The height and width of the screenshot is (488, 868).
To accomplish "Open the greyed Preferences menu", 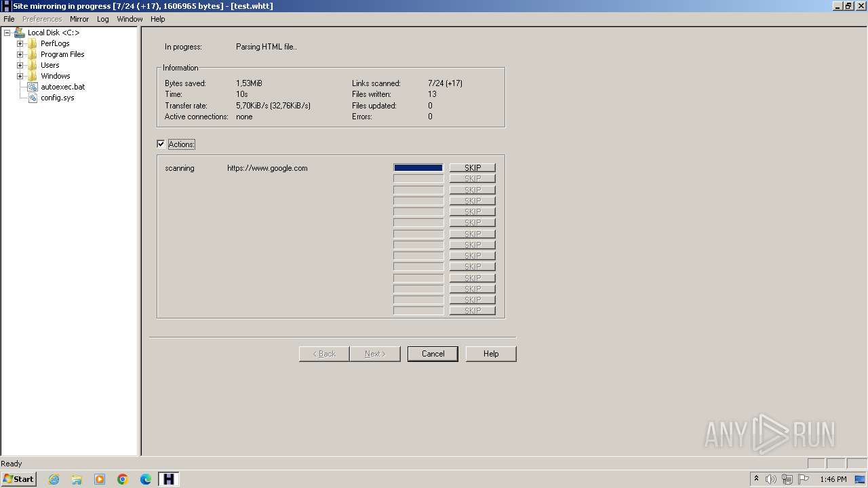I will pos(42,19).
